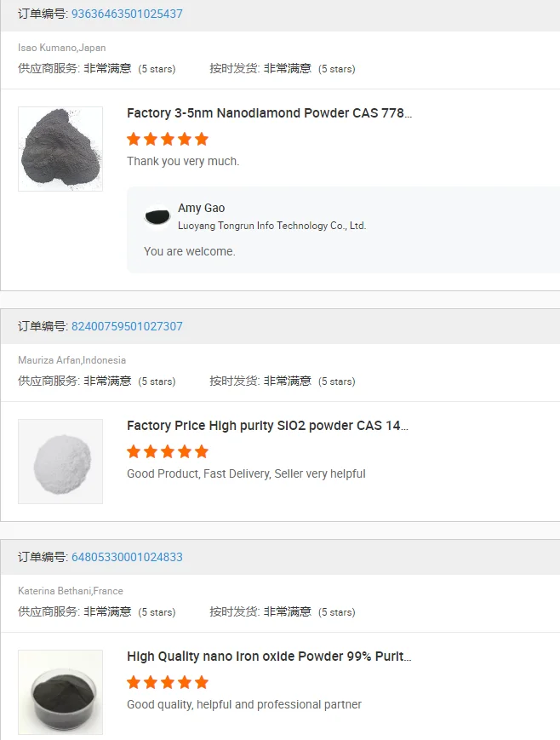Viewport: 560px width, 740px height.
Task: Open High Quality nano Iron oxide title
Action: point(269,657)
